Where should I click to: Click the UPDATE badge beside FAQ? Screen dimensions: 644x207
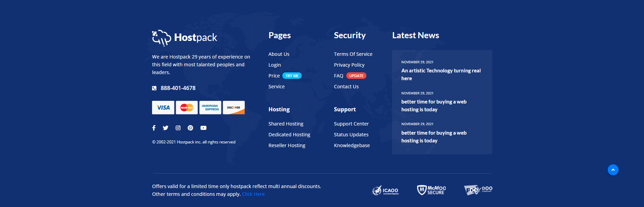356,76
